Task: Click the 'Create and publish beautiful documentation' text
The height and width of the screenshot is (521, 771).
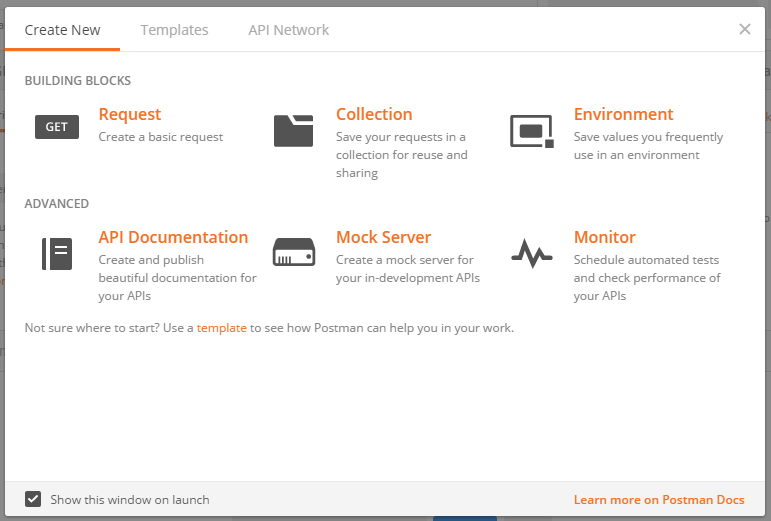Action: point(178,278)
